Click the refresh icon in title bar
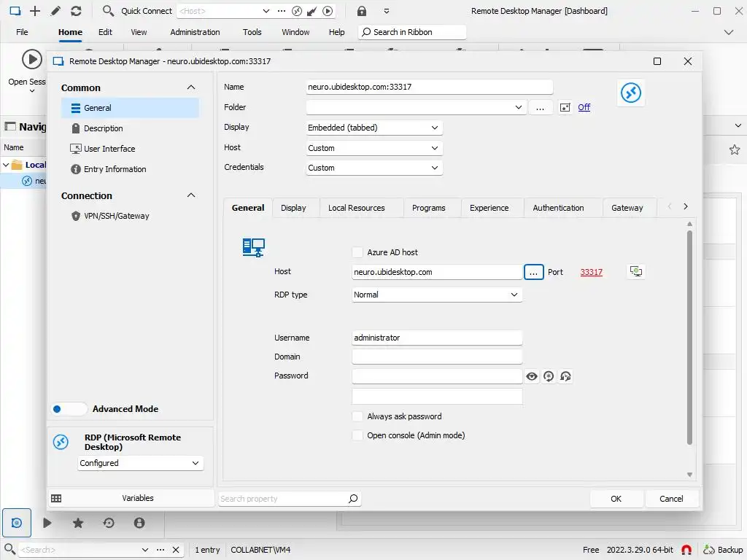Viewport: 747px width, 560px height. pos(76,11)
